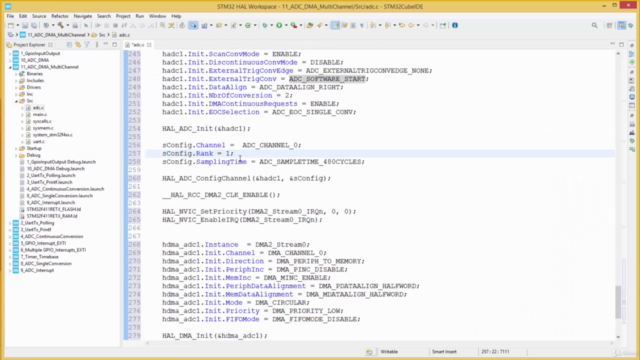The width and height of the screenshot is (640, 360).
Task: Maximize the editor area
Action: click(621, 44)
